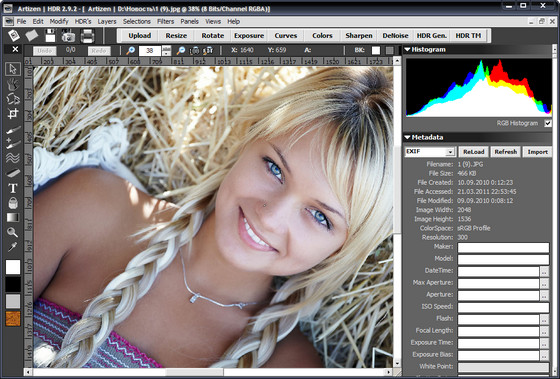Click the black background color swatch
This screenshot has height=379, width=560.
click(13, 284)
